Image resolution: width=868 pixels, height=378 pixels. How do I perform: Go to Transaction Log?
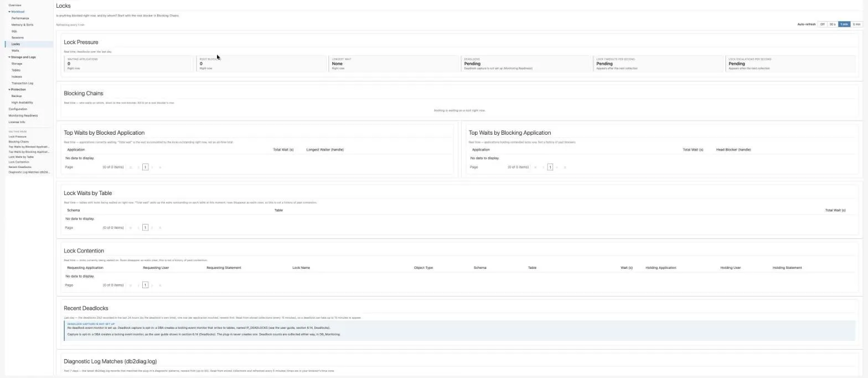pyautogui.click(x=22, y=83)
